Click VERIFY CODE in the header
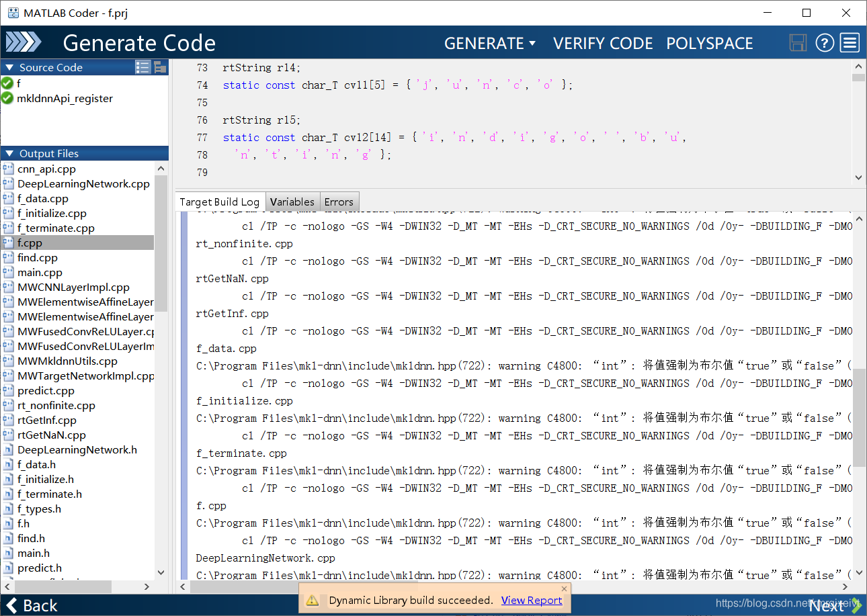Screen dimensions: 867x616 click(603, 43)
